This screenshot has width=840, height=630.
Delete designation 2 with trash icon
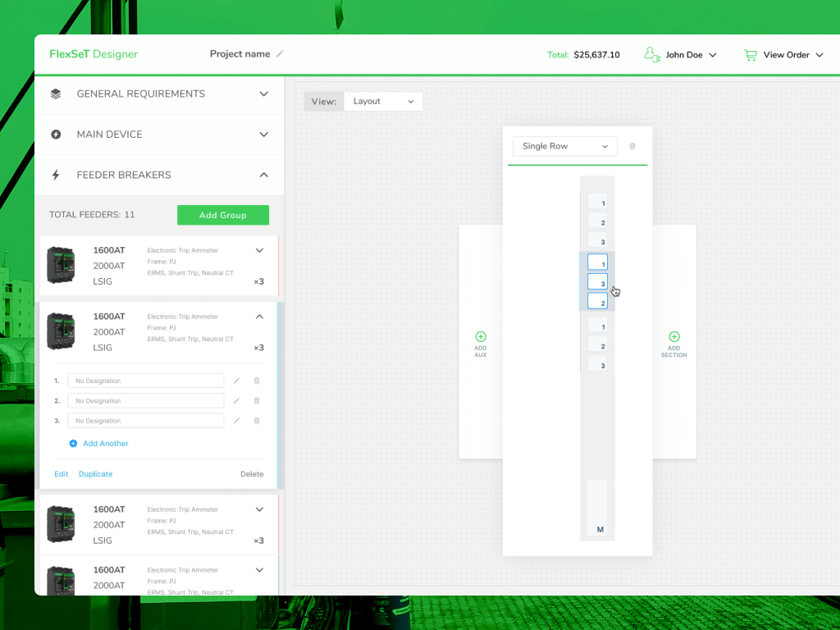coord(257,400)
